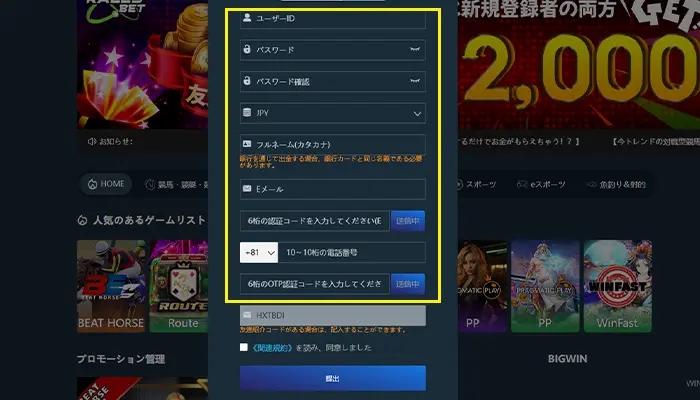Click the 10~10桁の電話番号 phone field

(x=352, y=253)
